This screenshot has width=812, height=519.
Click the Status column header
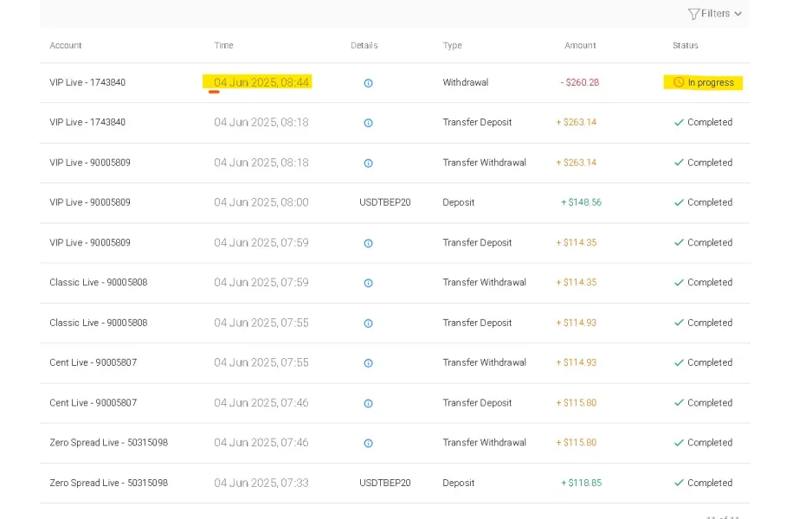click(x=685, y=46)
